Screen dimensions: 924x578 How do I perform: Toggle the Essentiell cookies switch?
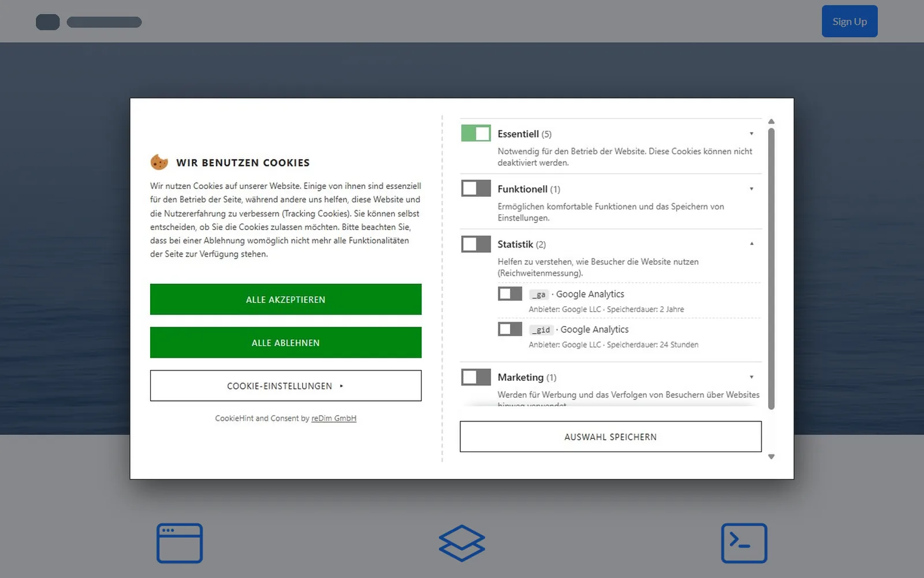point(476,134)
